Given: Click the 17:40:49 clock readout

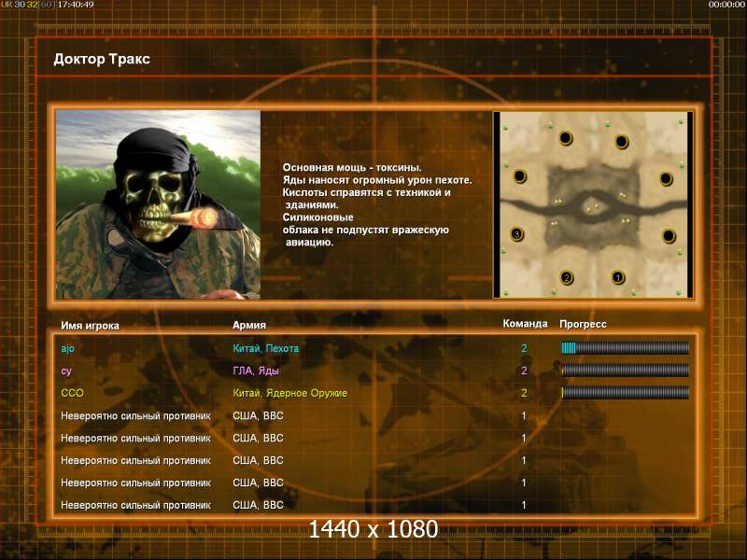Looking at the screenshot, I should (x=76, y=5).
